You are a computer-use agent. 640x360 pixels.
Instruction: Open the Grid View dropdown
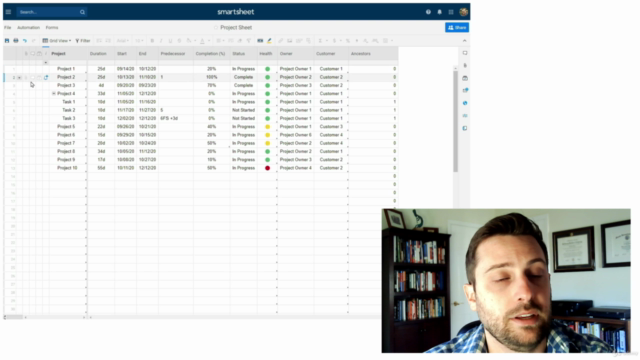pos(57,40)
